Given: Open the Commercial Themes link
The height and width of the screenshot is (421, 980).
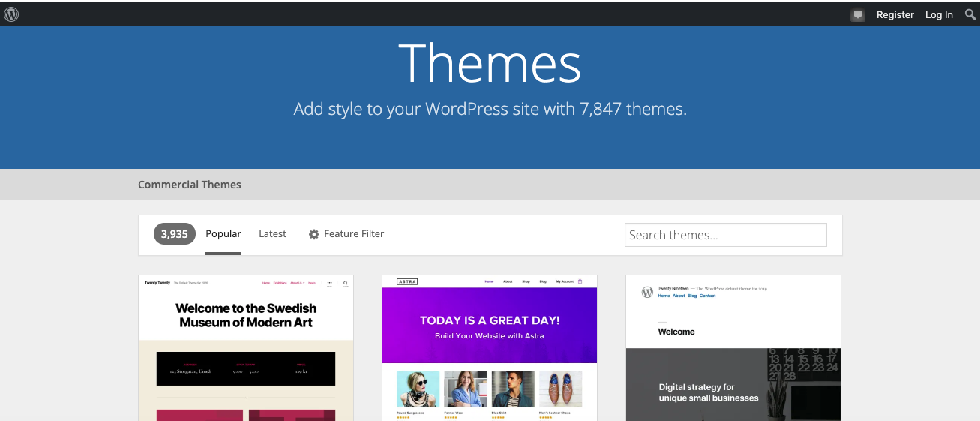Looking at the screenshot, I should pyautogui.click(x=190, y=185).
